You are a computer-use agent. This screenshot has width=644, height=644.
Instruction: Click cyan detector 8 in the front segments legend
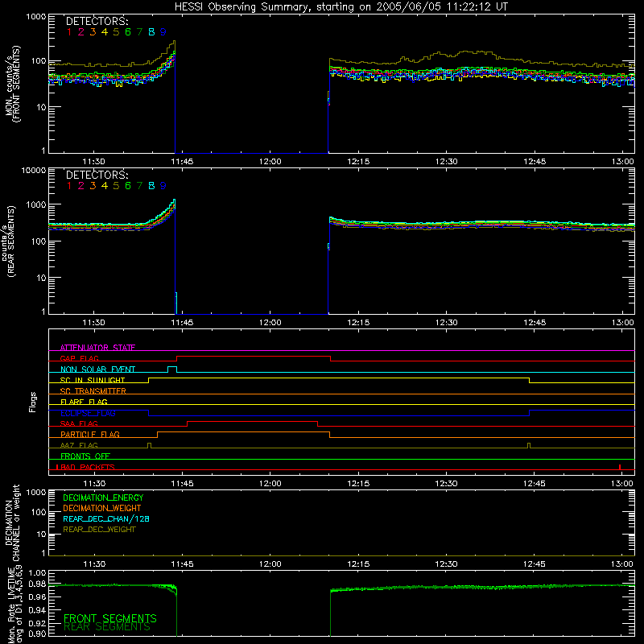coord(151,32)
